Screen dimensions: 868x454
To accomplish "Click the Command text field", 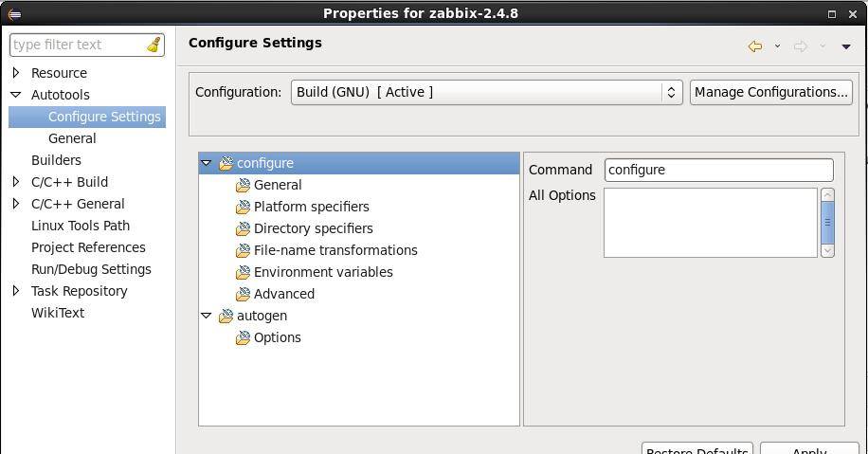I will tap(718, 170).
